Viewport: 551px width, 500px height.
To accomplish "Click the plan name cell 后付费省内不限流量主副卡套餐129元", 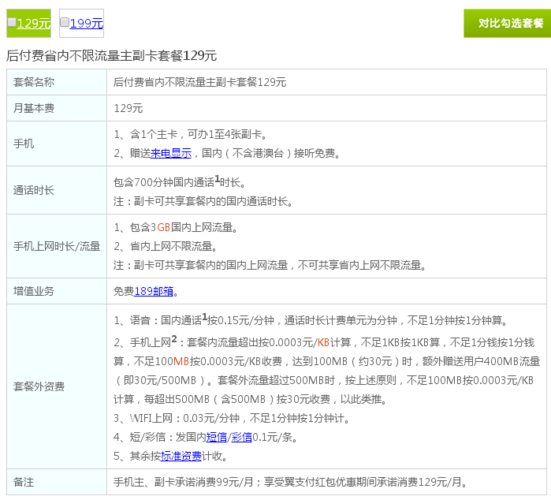I will (200, 82).
